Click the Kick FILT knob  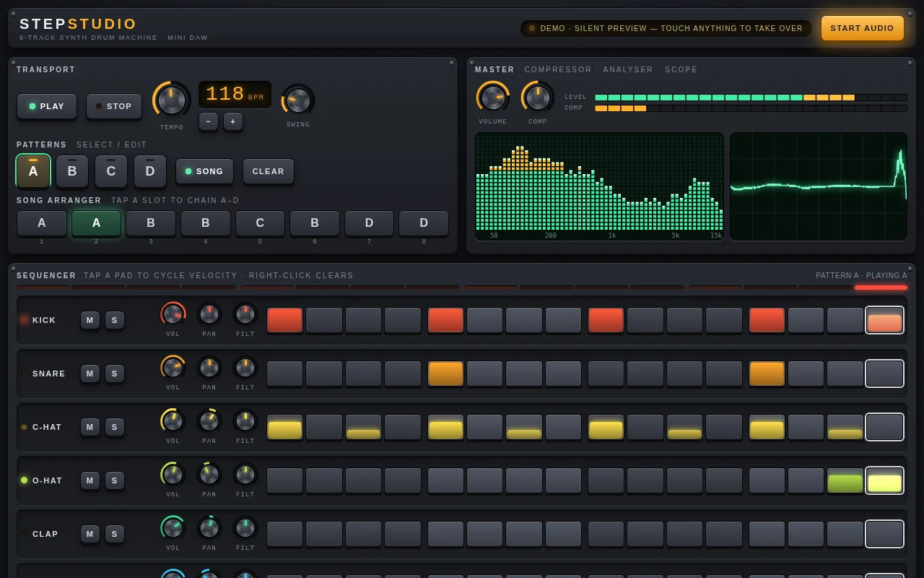pos(245,314)
